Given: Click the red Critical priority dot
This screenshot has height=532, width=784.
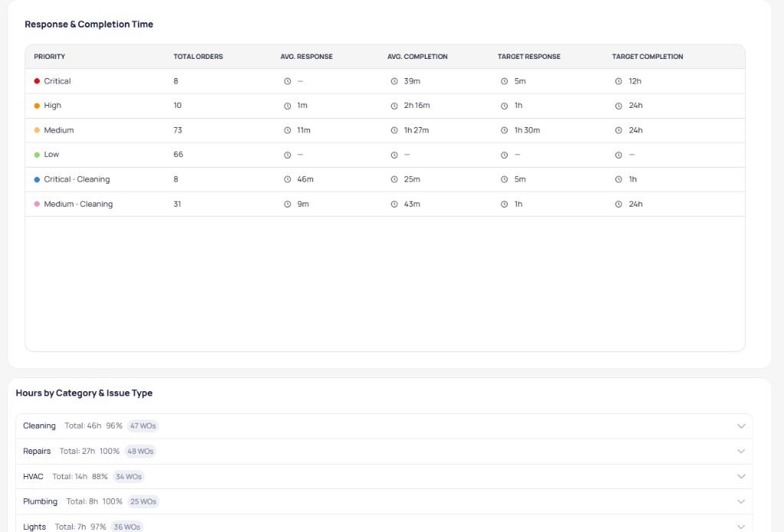Looking at the screenshot, I should pos(37,81).
